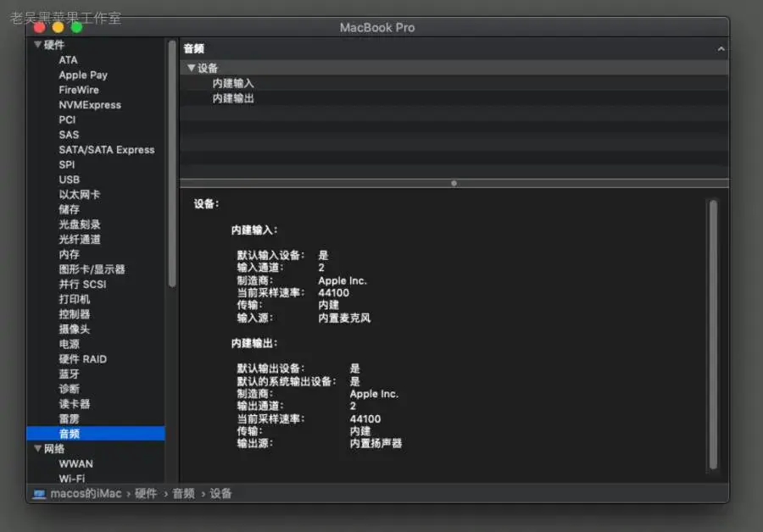763x532 pixels.
Task: Open the 内存 memory entry
Action: coord(70,254)
